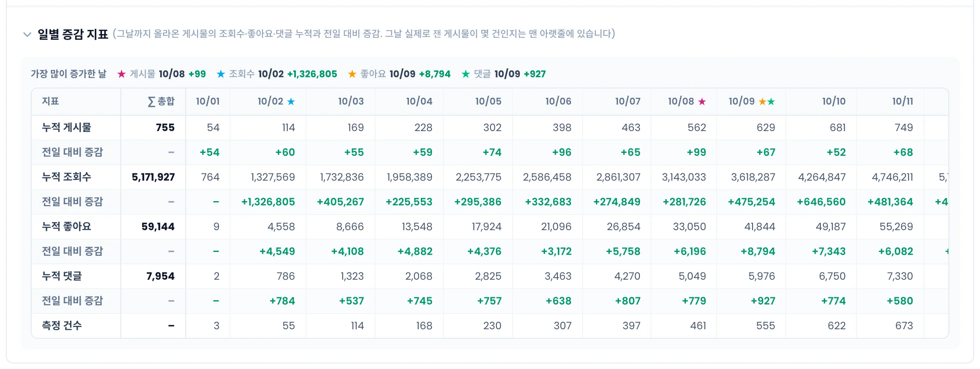The image size is (980, 369).
Task: Click the 10/01 column header
Action: coord(208,101)
